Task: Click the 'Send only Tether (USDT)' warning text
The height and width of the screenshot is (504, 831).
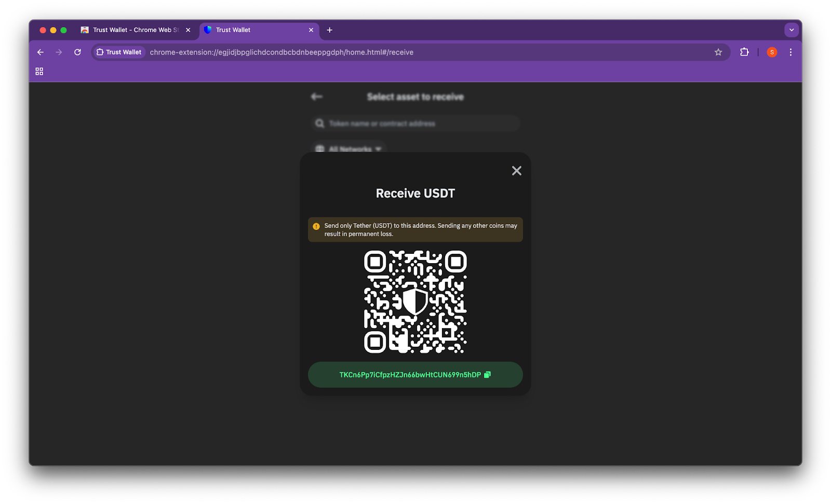Action: (421, 230)
